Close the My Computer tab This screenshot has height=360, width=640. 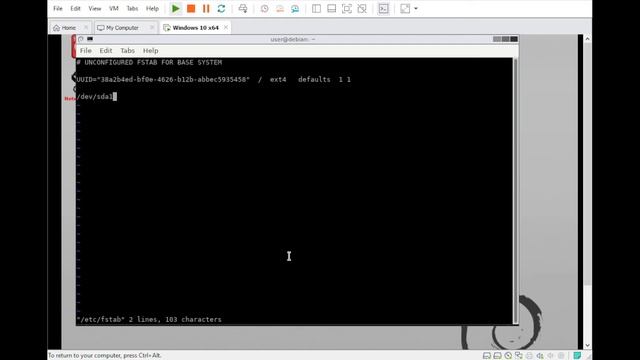point(152,27)
